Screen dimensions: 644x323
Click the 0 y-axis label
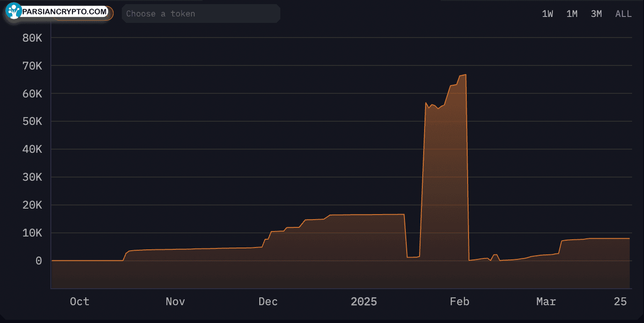point(39,261)
